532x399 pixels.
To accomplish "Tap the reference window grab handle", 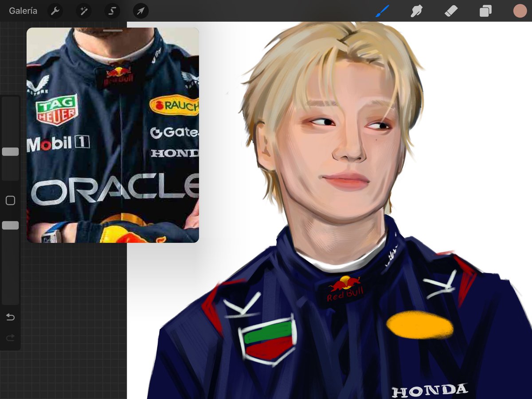I will pos(113,31).
